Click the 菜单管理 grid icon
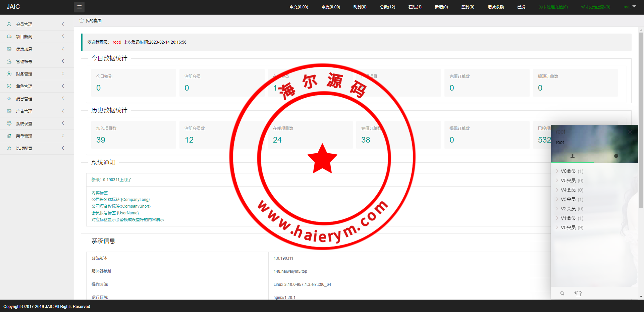Screen dimensions: 644x312 [x=9, y=136]
